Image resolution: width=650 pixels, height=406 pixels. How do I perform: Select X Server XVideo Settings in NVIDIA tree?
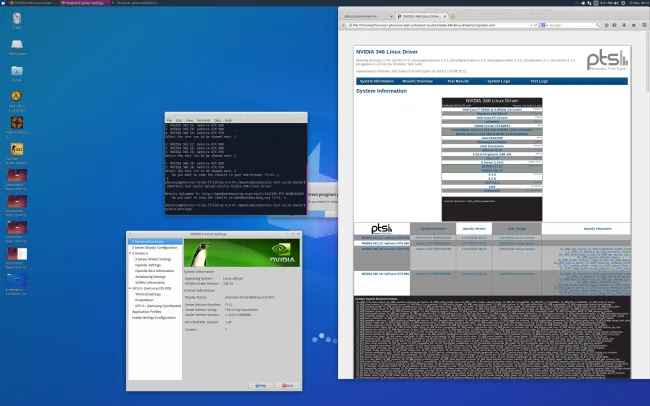click(x=153, y=259)
